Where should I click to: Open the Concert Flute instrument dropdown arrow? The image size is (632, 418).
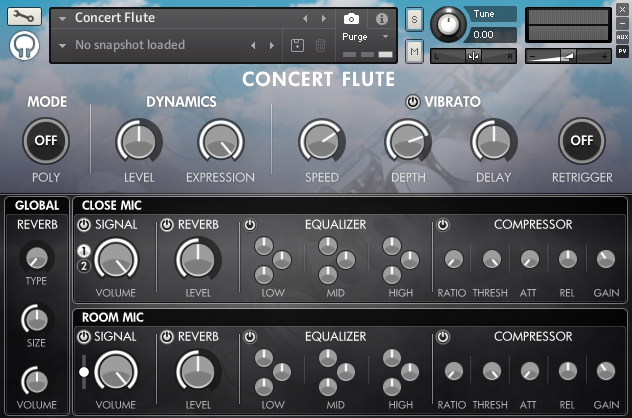(62, 19)
